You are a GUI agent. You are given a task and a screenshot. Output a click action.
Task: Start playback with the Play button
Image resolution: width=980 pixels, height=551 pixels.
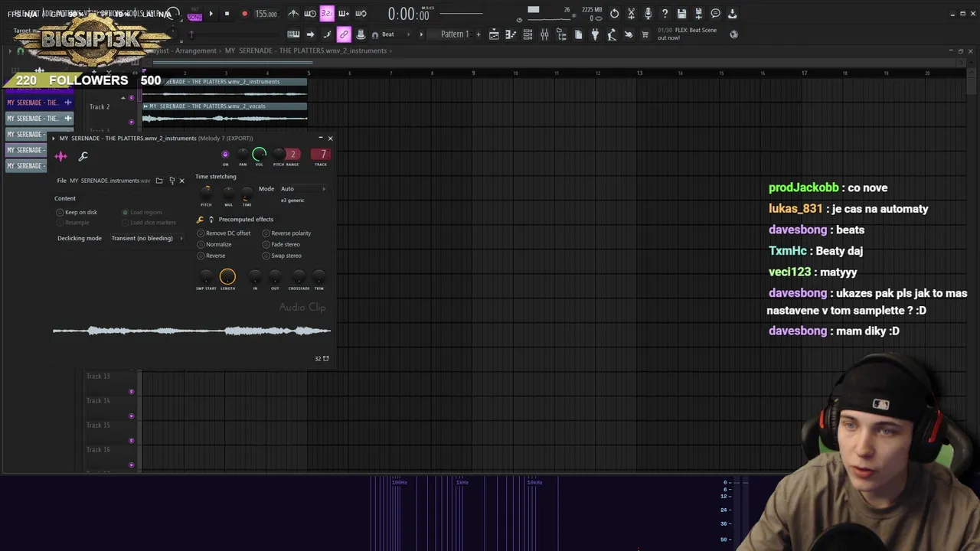point(211,14)
